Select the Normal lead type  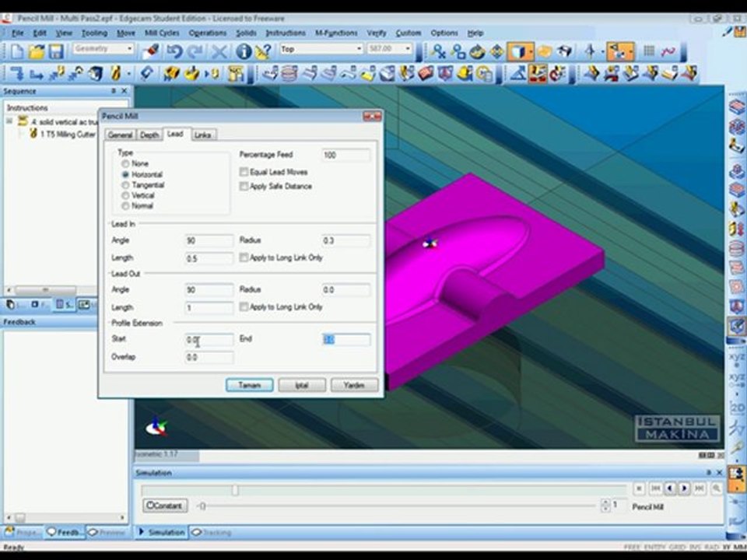[125, 205]
